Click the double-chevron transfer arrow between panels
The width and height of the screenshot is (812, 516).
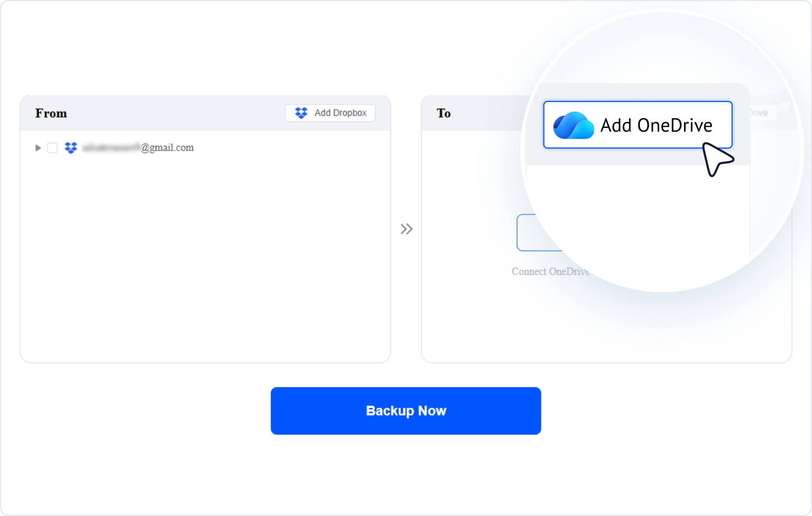click(407, 229)
